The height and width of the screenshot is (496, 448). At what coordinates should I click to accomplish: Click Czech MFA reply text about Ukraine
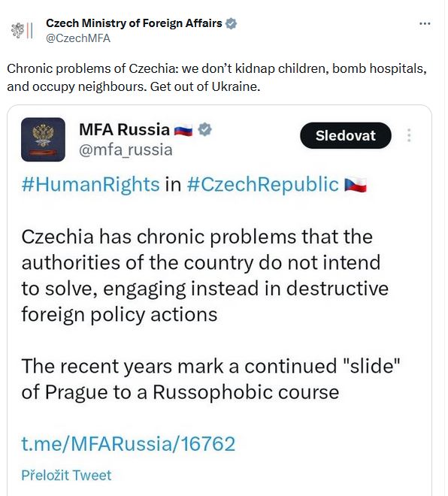click(x=216, y=77)
